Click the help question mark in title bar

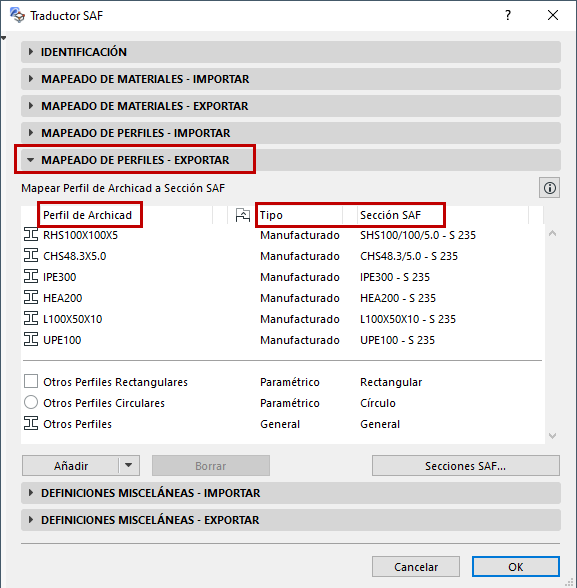pyautogui.click(x=508, y=15)
